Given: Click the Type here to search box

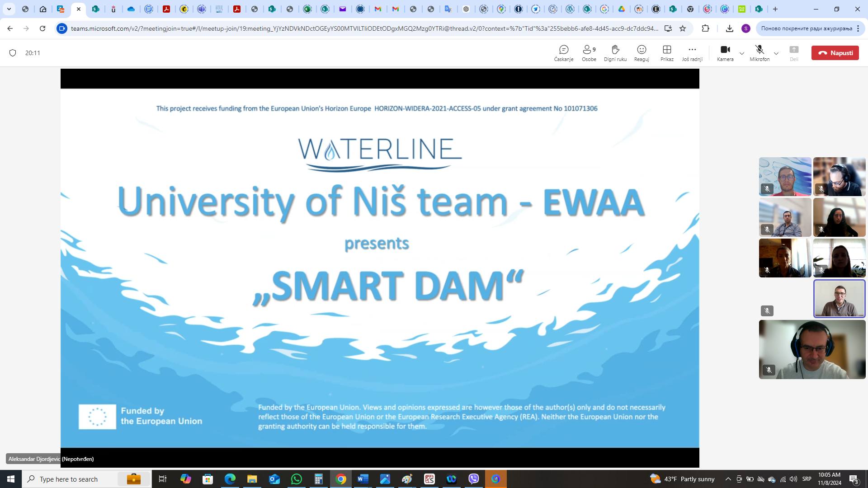Looking at the screenshot, I should (86, 479).
